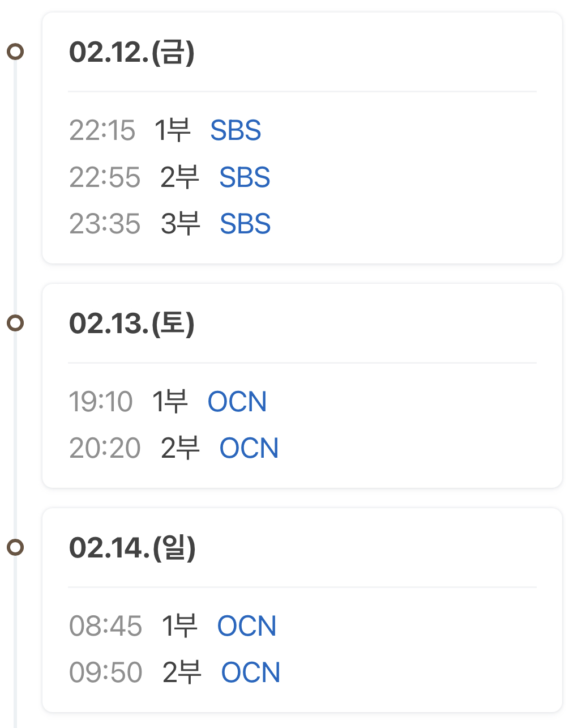This screenshot has width=578, height=728.
Task: Click the 22:15 time entry
Action: [102, 131]
